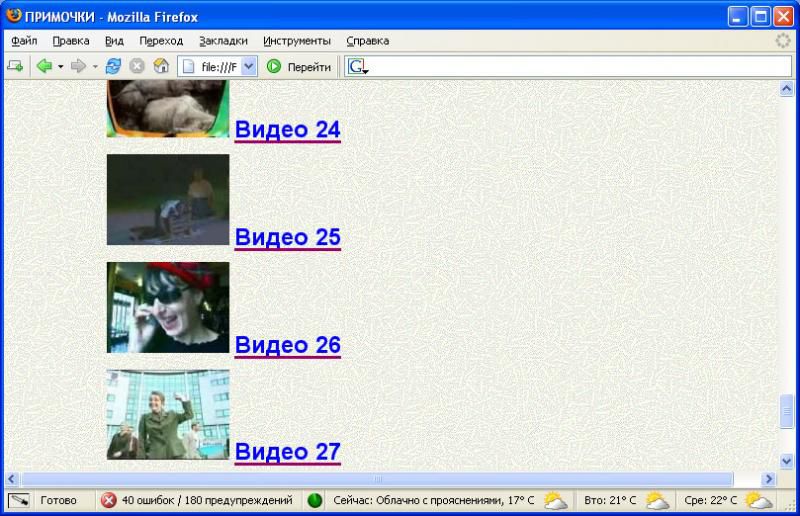Click the Google search engine icon
The height and width of the screenshot is (516, 800).
(358, 66)
